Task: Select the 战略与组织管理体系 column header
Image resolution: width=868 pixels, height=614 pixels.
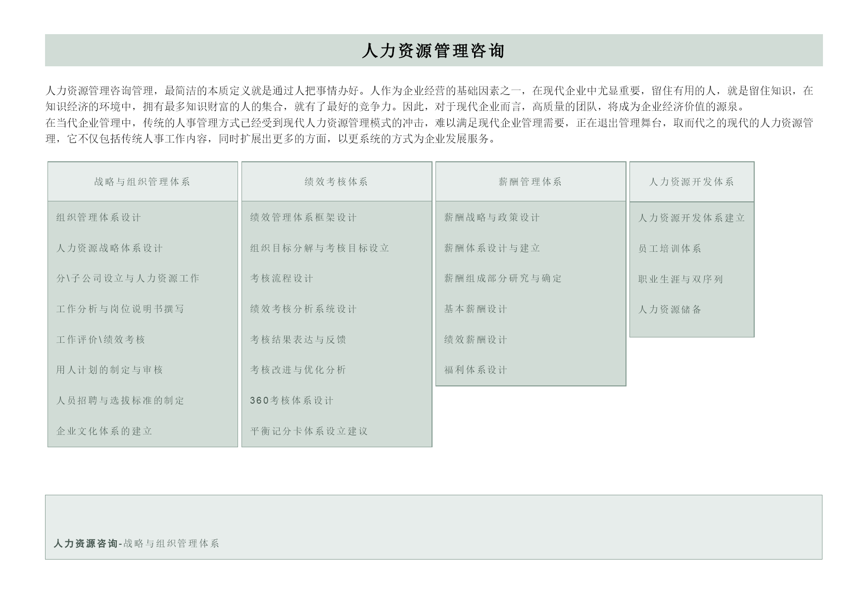Action: [x=143, y=182]
